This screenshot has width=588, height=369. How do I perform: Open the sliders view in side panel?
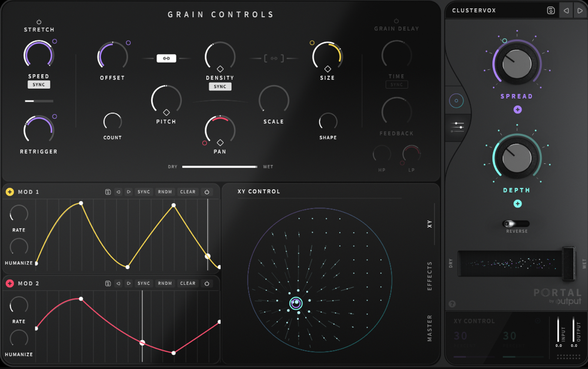pyautogui.click(x=457, y=126)
